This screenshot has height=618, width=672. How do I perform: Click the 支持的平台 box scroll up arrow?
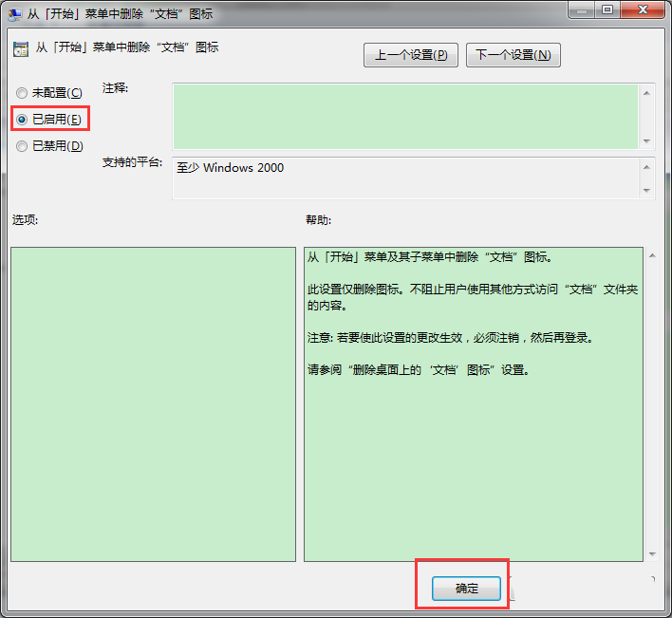(x=646, y=167)
